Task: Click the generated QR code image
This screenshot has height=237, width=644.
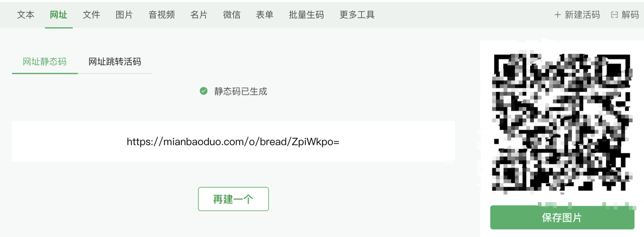Action: (563, 124)
